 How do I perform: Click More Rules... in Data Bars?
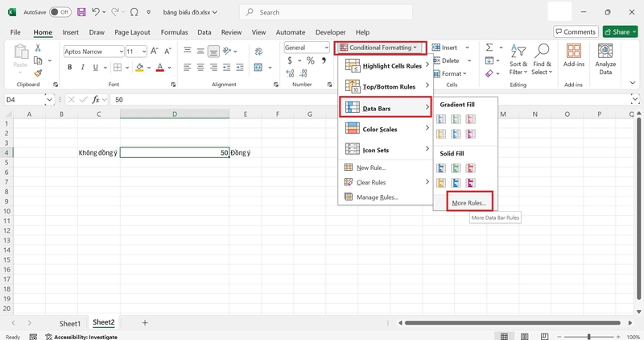pyautogui.click(x=469, y=203)
